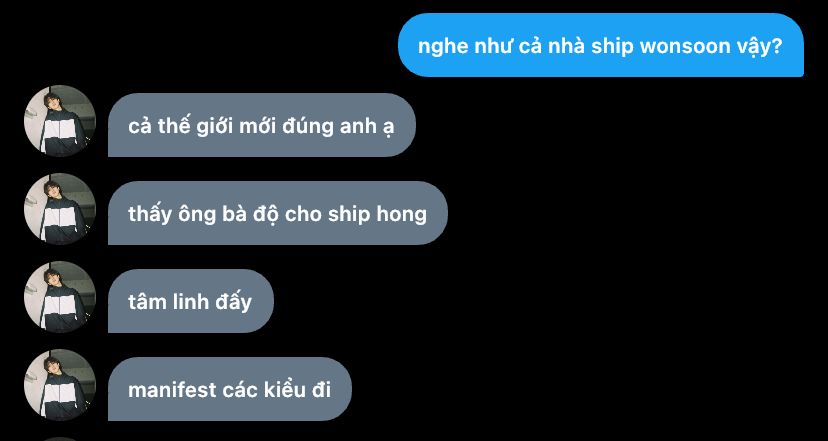Click 'ship' inside the blue sent message
The image size is (828, 441).
pyautogui.click(x=612, y=48)
